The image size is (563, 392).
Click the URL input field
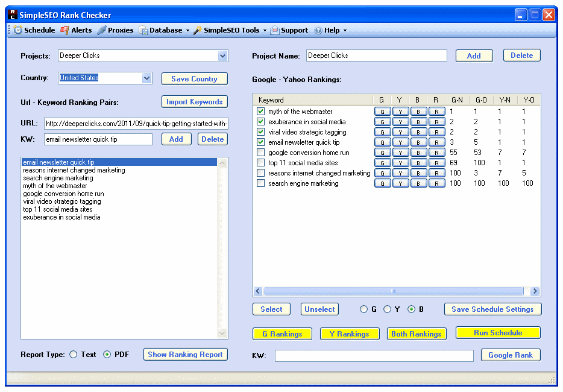click(136, 124)
